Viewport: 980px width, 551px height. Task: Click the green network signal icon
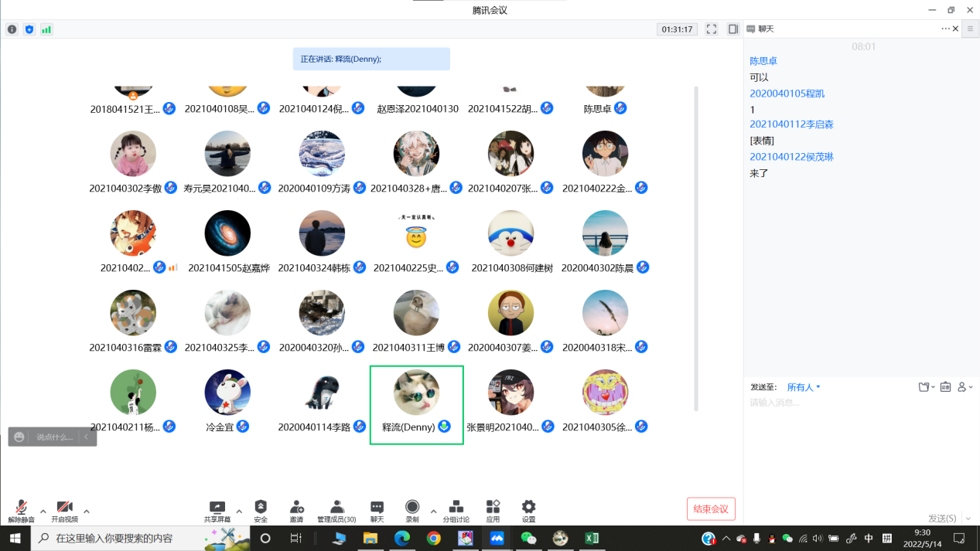(46, 29)
